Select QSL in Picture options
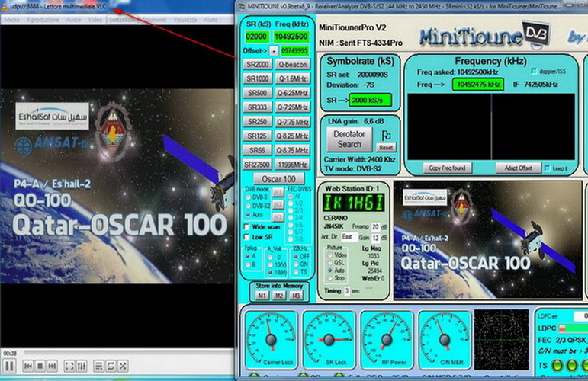This screenshot has height=381, width=588. pyautogui.click(x=330, y=263)
